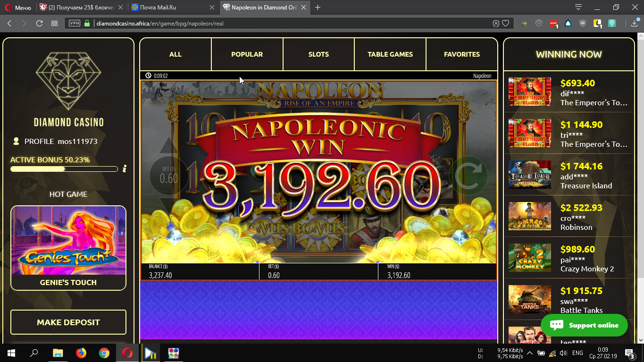Click the game balance value 3,237.40
644x362 pixels.
(x=160, y=276)
